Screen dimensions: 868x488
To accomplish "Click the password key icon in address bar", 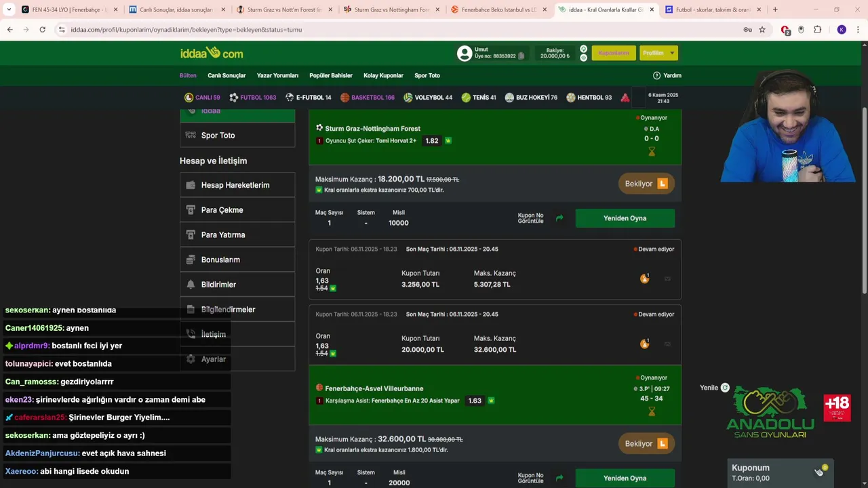I will pos(747,30).
